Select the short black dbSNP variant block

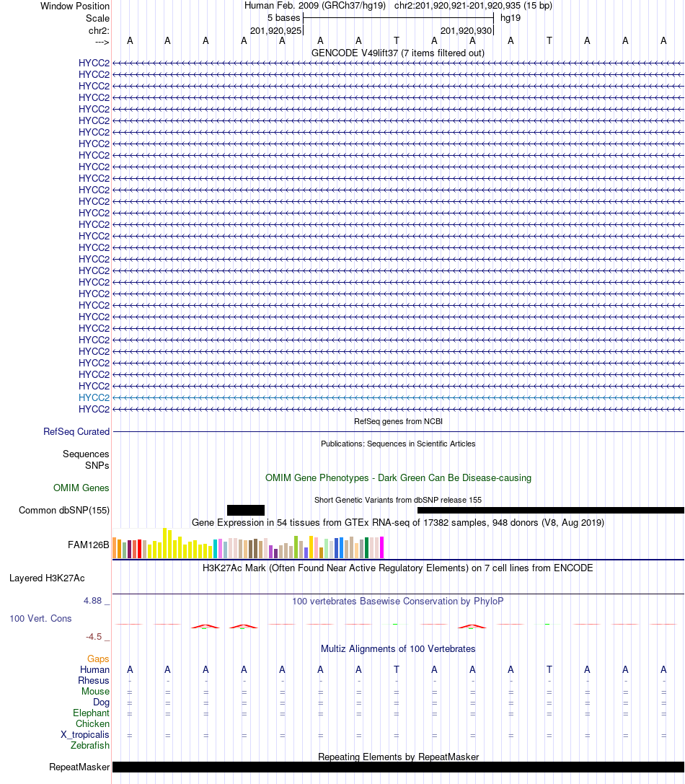[x=245, y=510]
